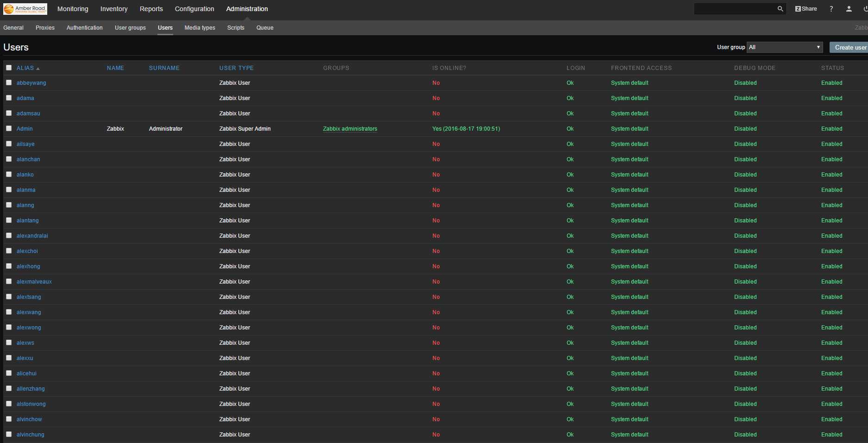The image size is (868, 443).
Task: Open the ailsaye user link
Action: (x=25, y=144)
